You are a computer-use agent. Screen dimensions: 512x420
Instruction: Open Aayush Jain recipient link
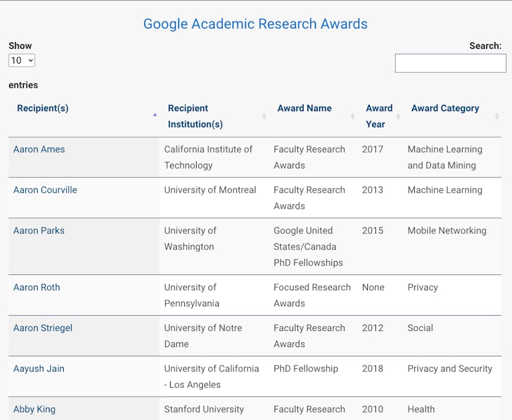click(x=39, y=369)
